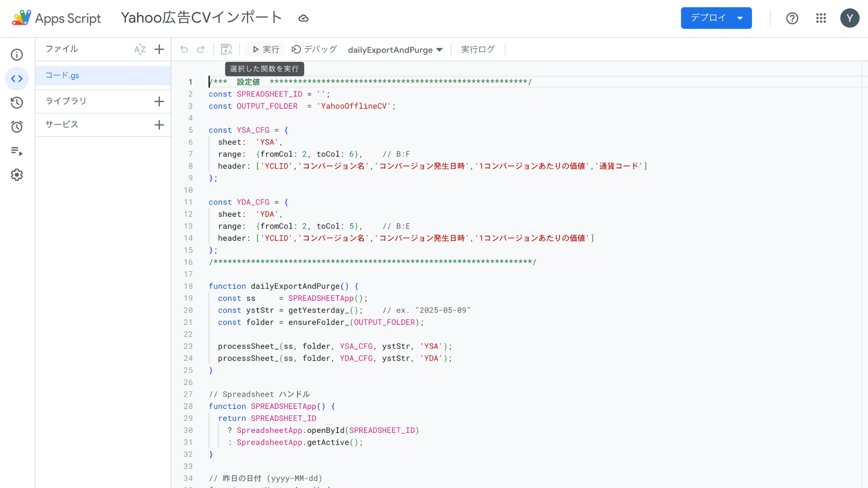Click openById on line 30
This screenshot has width=868, height=488.
[325, 431]
